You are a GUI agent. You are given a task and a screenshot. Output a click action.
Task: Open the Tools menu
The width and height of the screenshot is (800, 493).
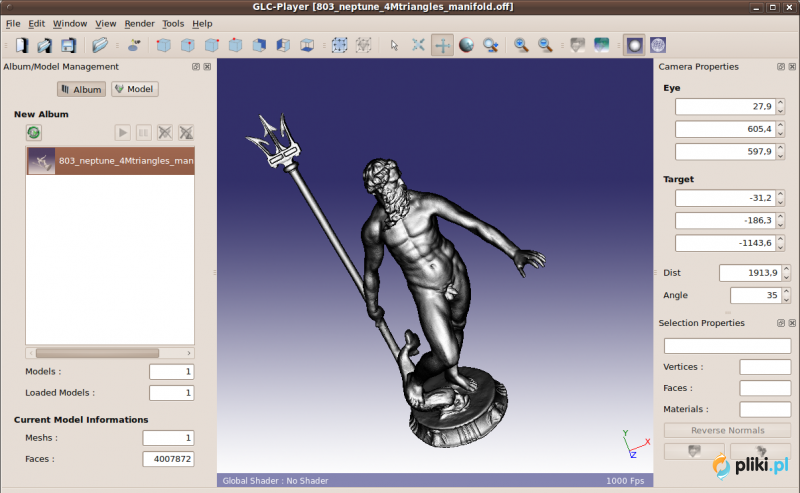pyautogui.click(x=173, y=23)
